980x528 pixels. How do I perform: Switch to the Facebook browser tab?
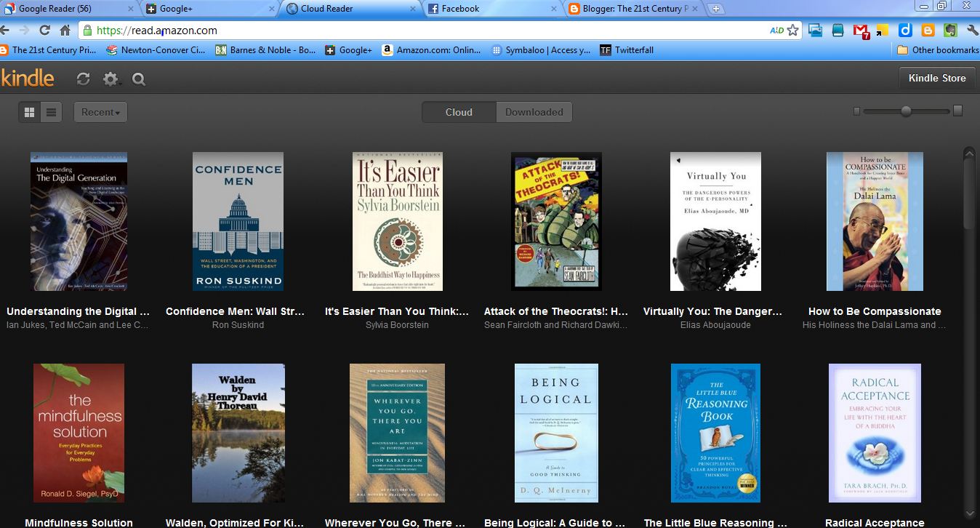[491, 9]
